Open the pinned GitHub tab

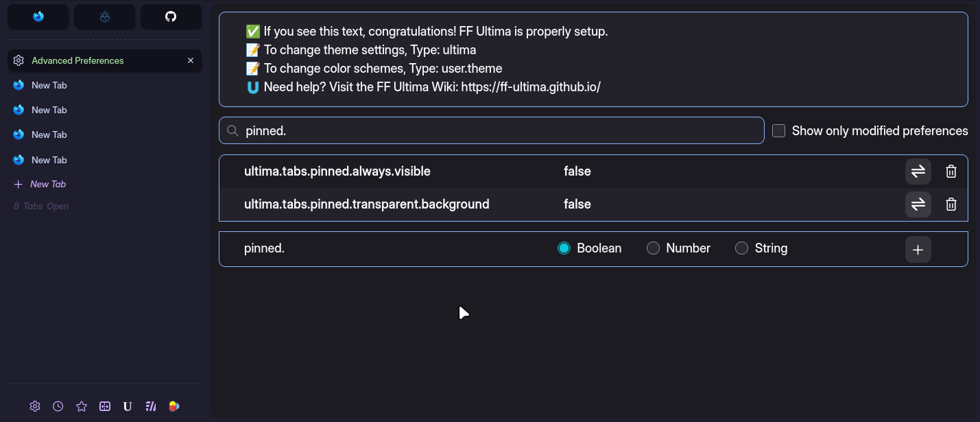171,16
